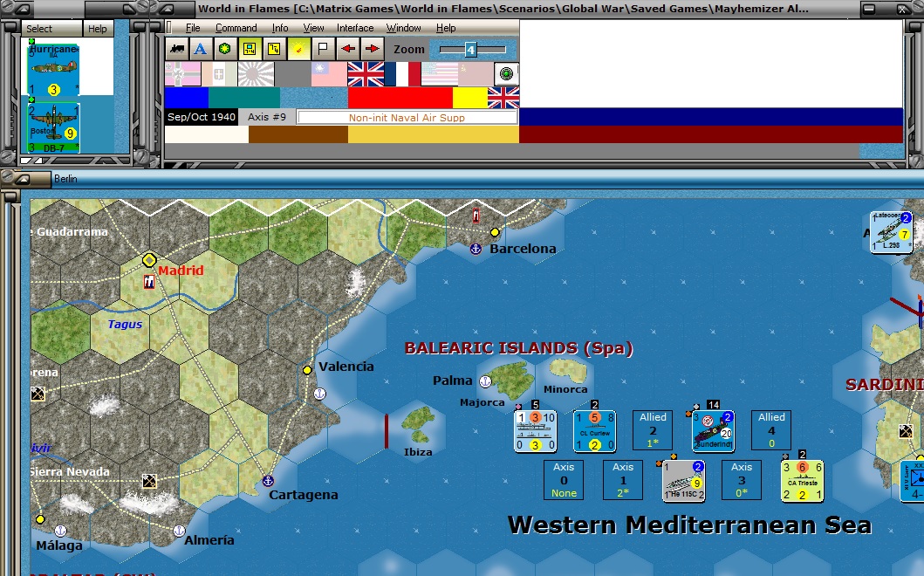Click the Non-init Naval Air Supp phase field

point(407,117)
